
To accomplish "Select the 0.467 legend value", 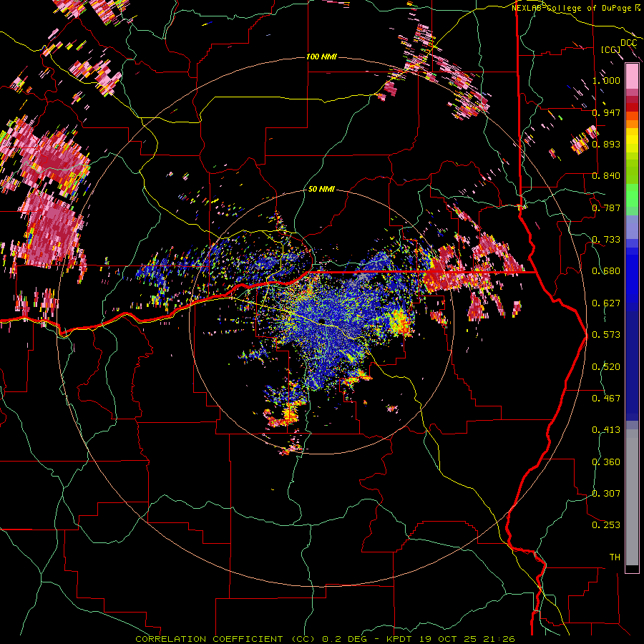I will pyautogui.click(x=606, y=399).
